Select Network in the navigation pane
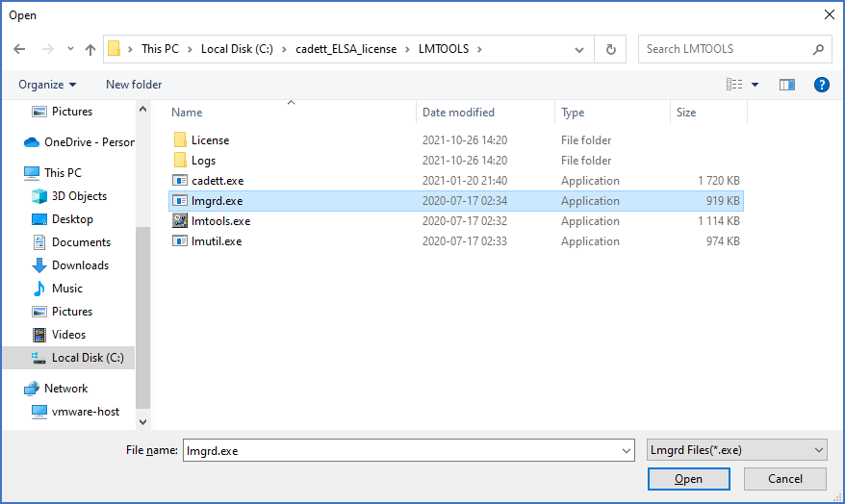 pos(56,389)
